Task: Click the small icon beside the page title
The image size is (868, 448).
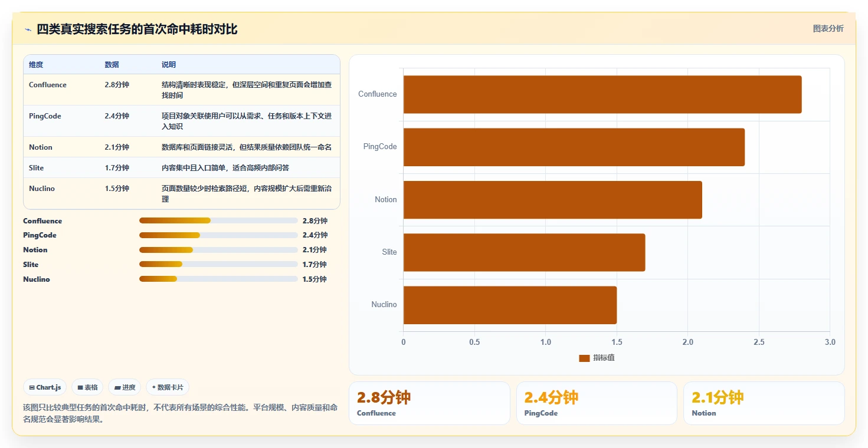Action: point(28,29)
